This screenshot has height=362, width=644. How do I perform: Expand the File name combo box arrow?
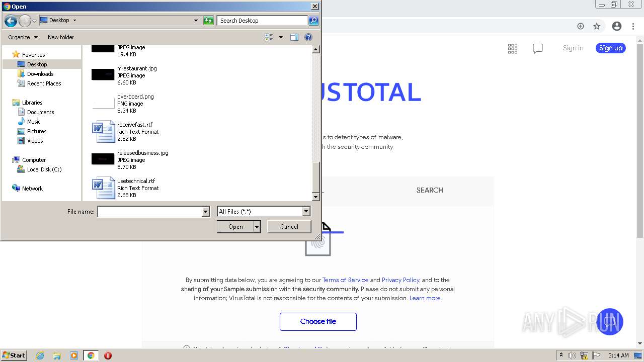click(205, 212)
